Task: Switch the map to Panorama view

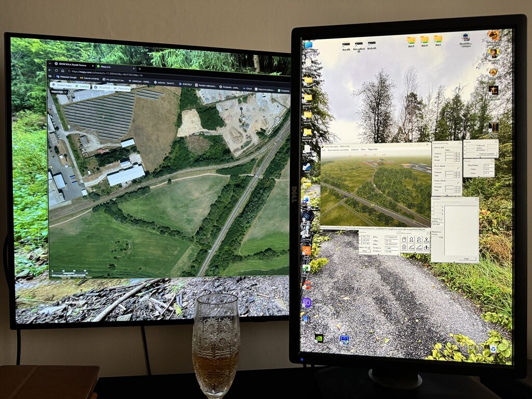Action: (122, 88)
